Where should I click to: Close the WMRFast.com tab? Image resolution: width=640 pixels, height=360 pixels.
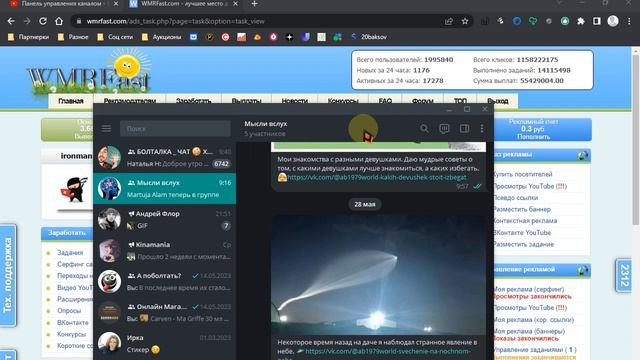[x=235, y=4]
